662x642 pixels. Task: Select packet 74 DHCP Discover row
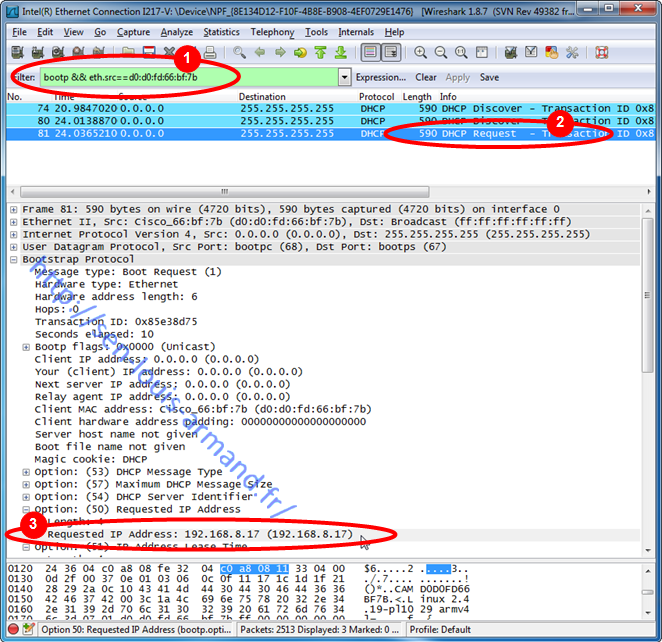331,108
